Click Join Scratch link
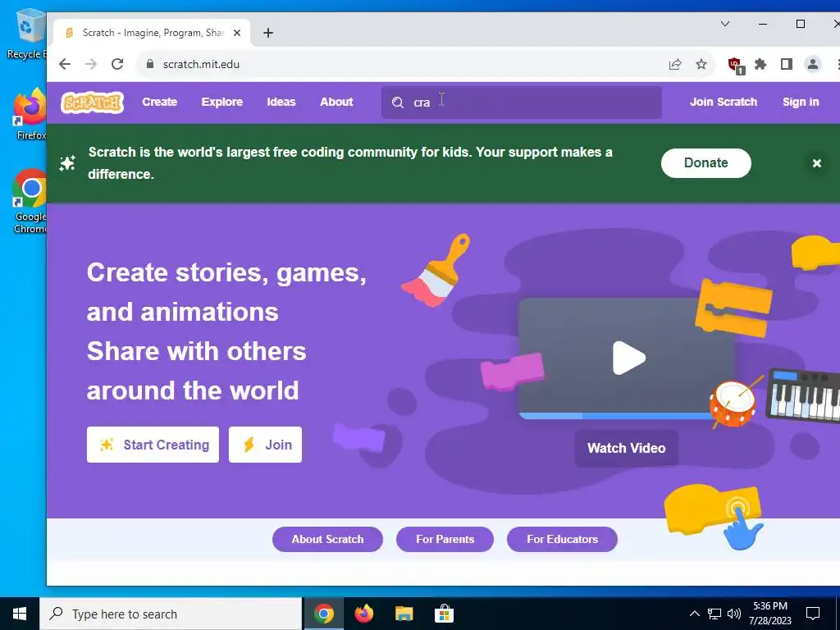The height and width of the screenshot is (630, 840). pos(724,102)
